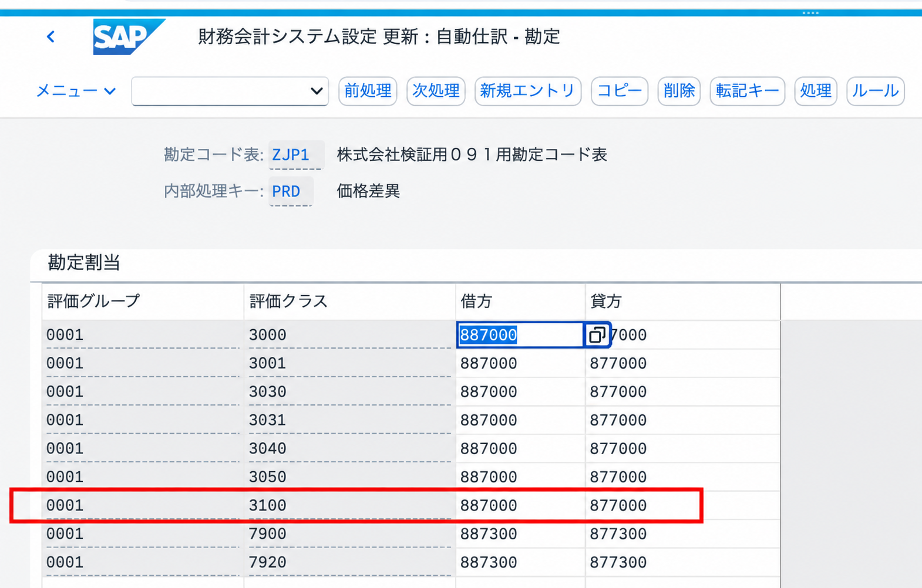Click the 削除 button
The width and height of the screenshot is (922, 588).
[679, 91]
